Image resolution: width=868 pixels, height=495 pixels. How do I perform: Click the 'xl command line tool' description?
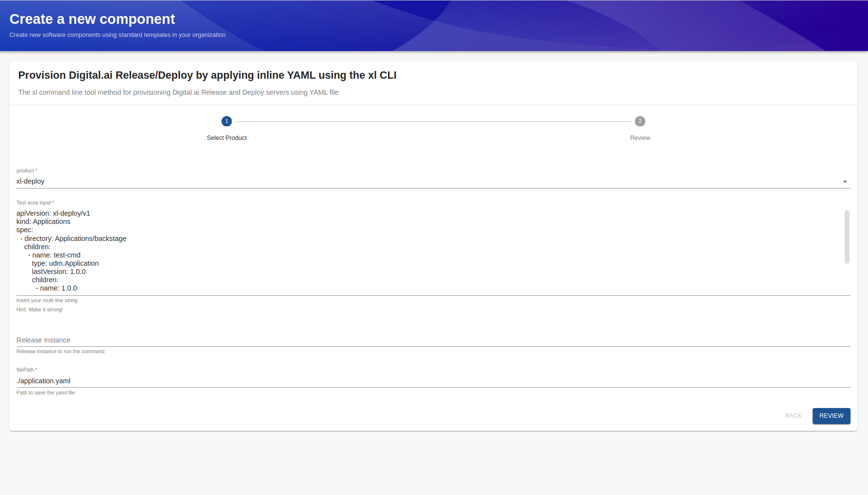coord(178,92)
